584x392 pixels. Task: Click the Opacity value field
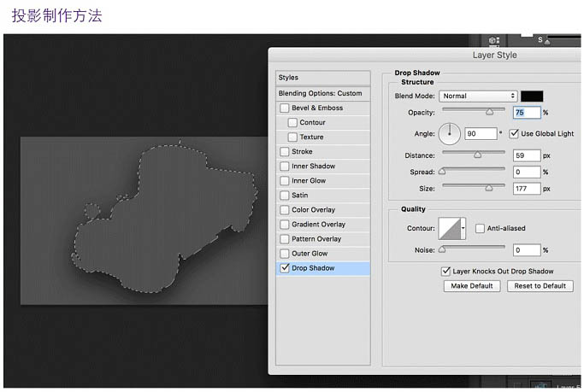527,113
